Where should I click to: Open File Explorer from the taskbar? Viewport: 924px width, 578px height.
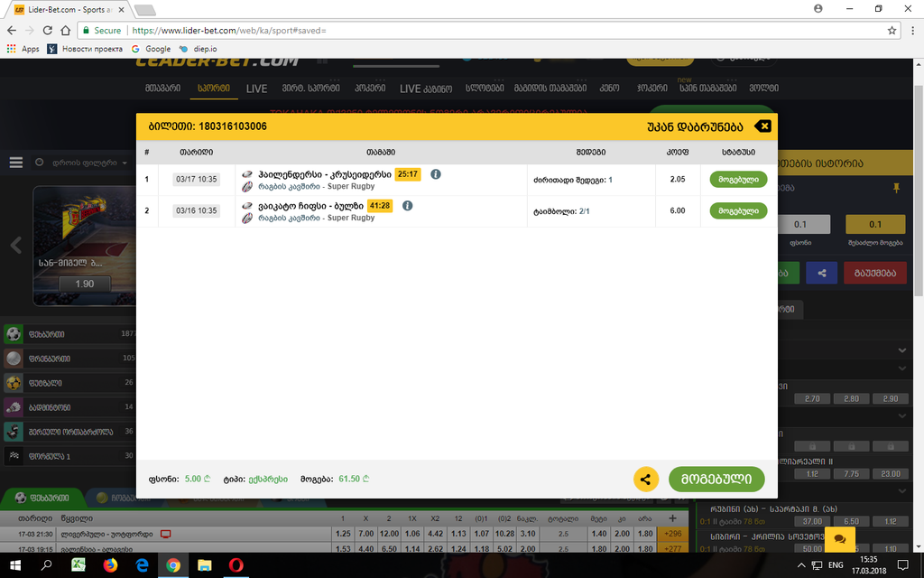205,565
